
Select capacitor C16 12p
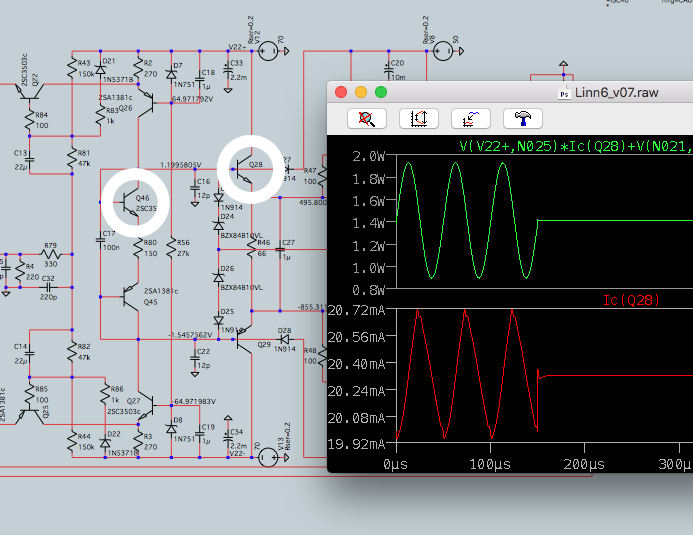click(195, 188)
